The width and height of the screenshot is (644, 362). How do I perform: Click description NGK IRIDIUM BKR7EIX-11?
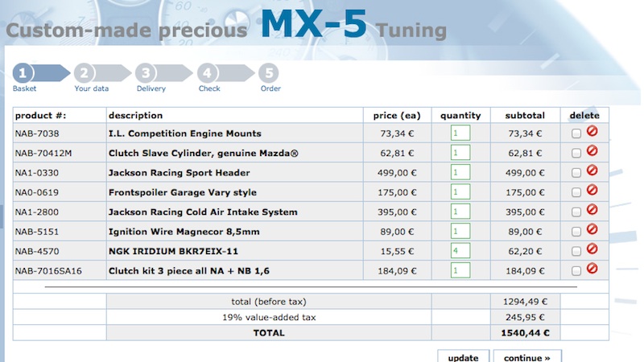coord(173,251)
